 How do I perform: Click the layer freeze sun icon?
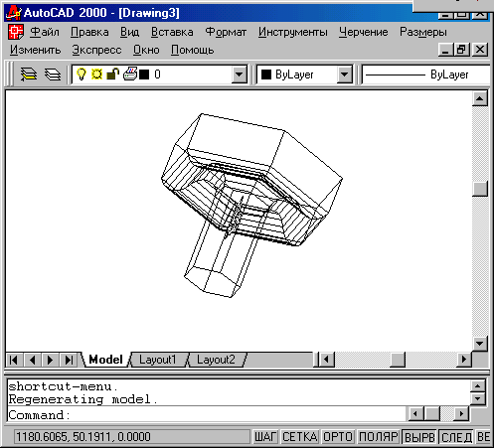coord(96,74)
